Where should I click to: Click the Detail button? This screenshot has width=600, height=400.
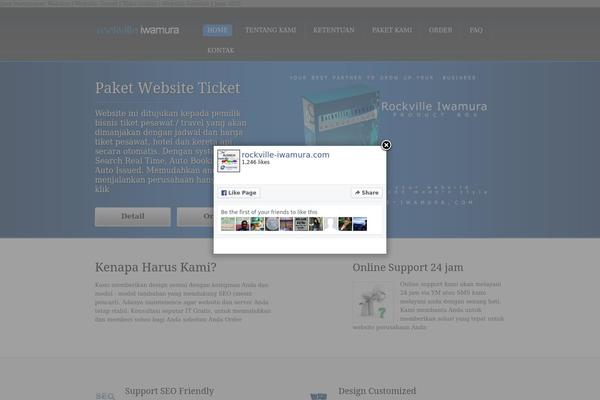coord(133,217)
